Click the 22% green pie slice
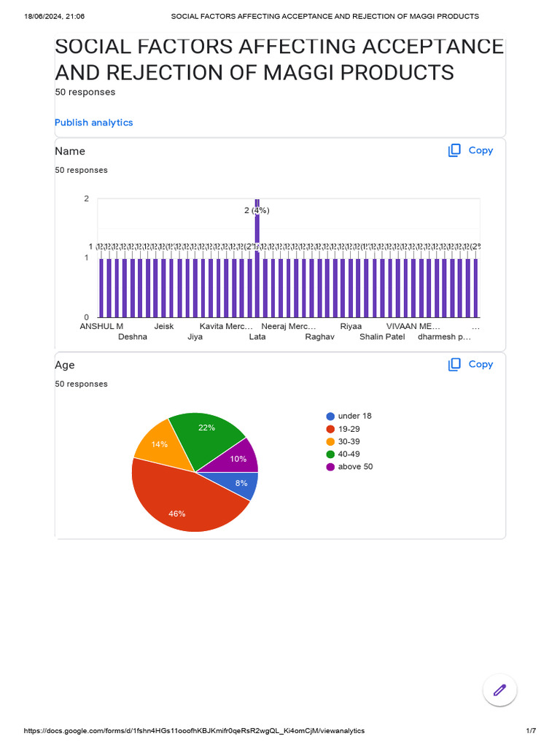560x747 pixels. (x=208, y=436)
